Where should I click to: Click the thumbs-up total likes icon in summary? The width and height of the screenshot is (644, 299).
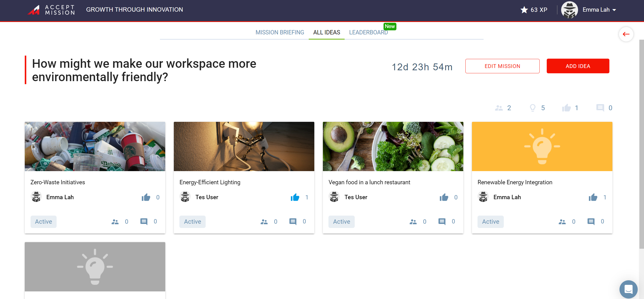(x=566, y=108)
